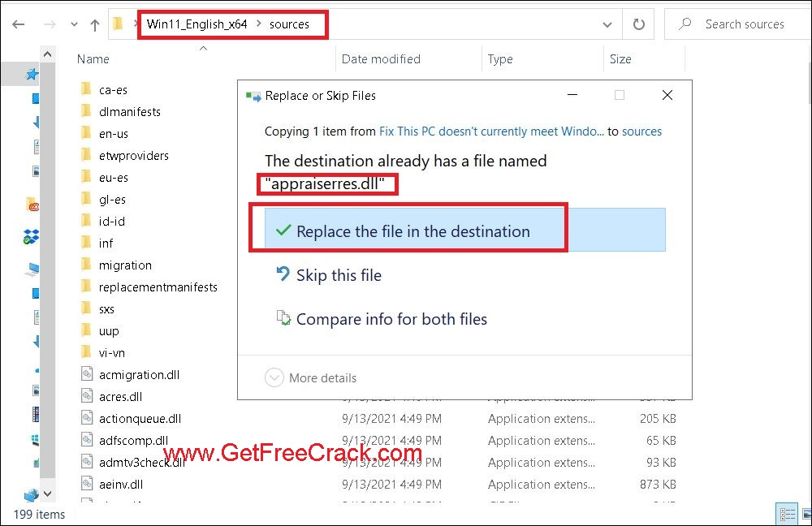Screen dimensions: 812x526
Task: Expand the chevron after Win11_English_x64
Action: 258,24
